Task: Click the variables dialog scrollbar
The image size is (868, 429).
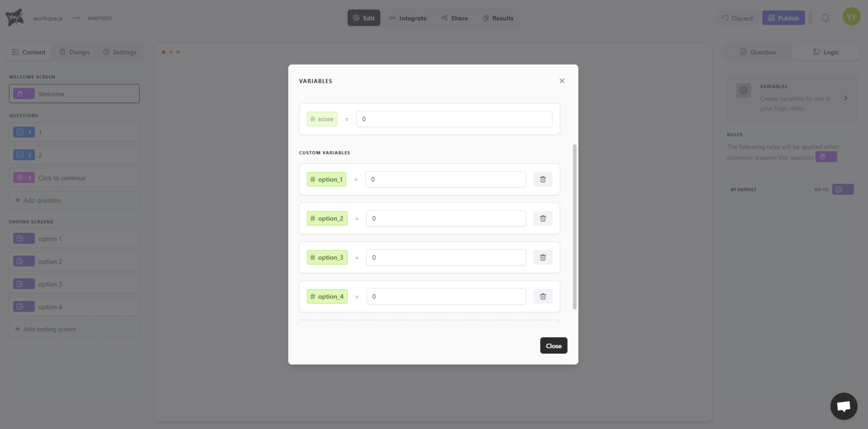Action: tap(575, 227)
